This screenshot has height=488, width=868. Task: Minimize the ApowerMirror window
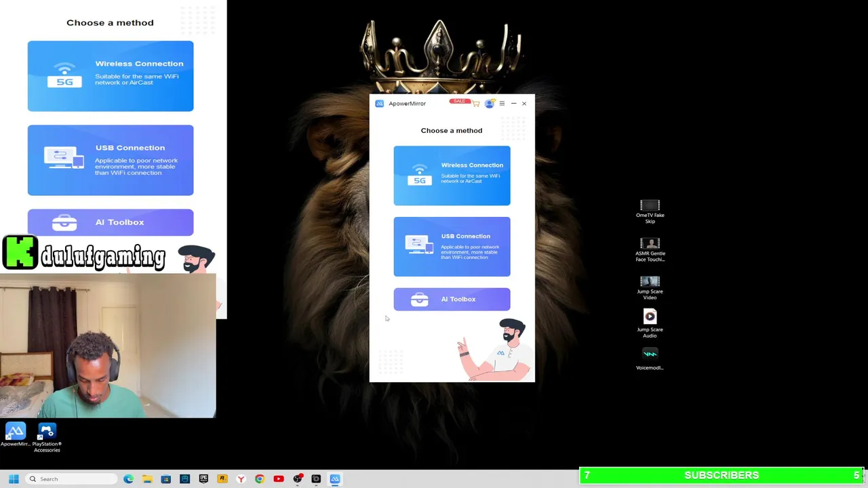(x=513, y=104)
